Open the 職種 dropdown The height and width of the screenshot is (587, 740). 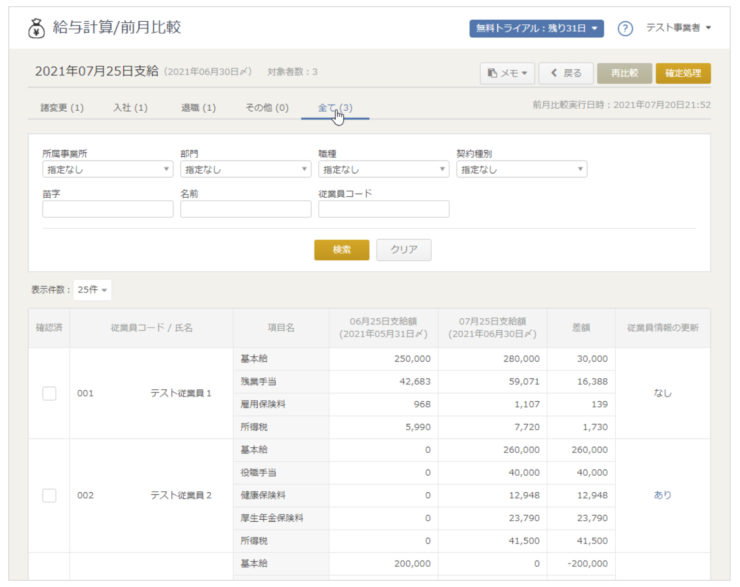click(383, 169)
